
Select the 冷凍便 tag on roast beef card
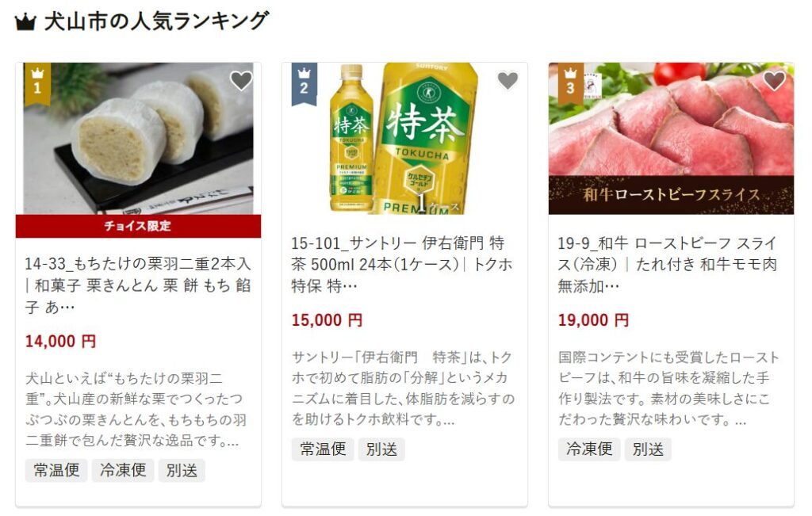[589, 449]
